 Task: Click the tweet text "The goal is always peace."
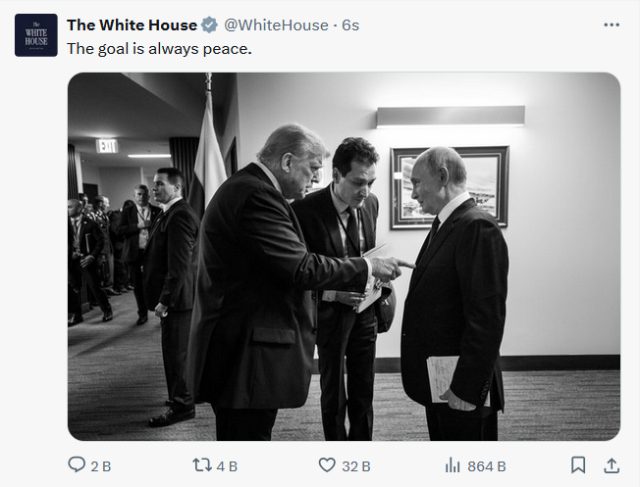(159, 47)
